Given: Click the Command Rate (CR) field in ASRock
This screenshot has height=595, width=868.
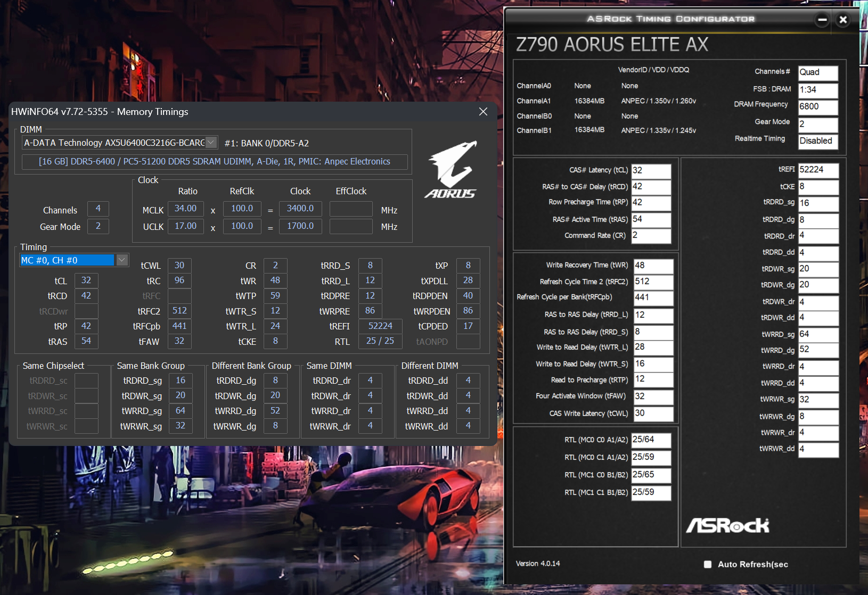Looking at the screenshot, I should (x=651, y=236).
